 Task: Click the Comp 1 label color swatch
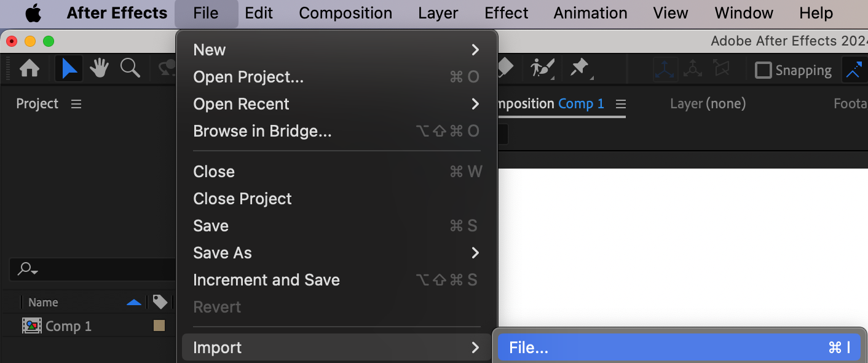click(x=159, y=326)
